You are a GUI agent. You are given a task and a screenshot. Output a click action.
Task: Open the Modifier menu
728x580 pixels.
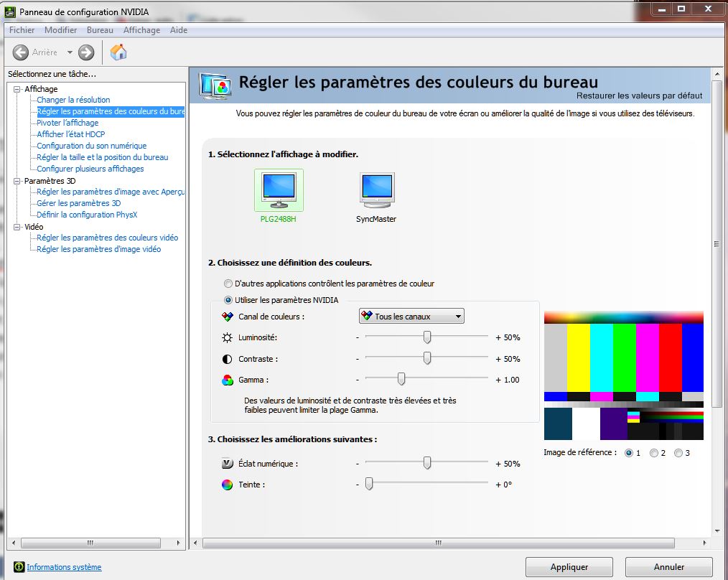pos(61,30)
